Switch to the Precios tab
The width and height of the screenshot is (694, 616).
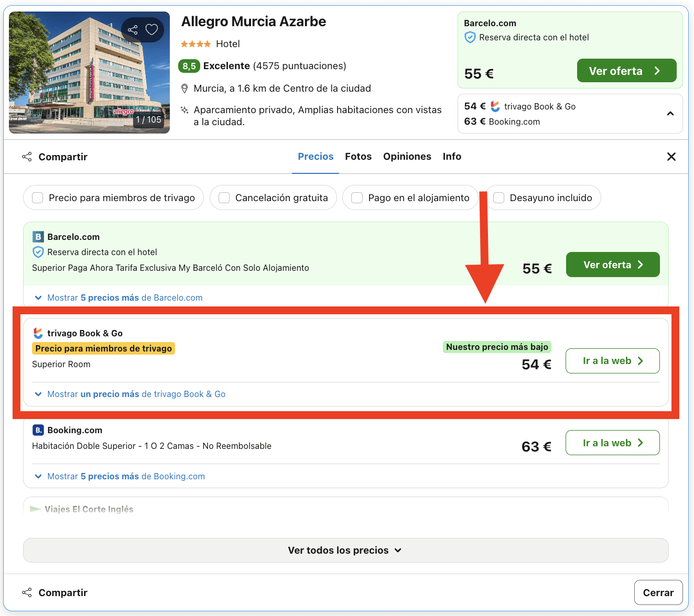point(316,157)
